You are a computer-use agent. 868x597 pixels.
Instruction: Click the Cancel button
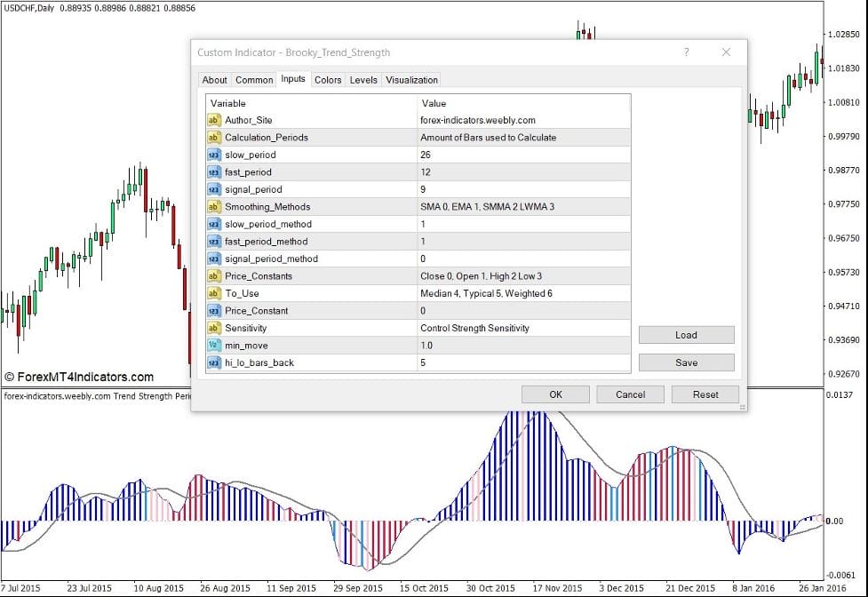pos(630,394)
